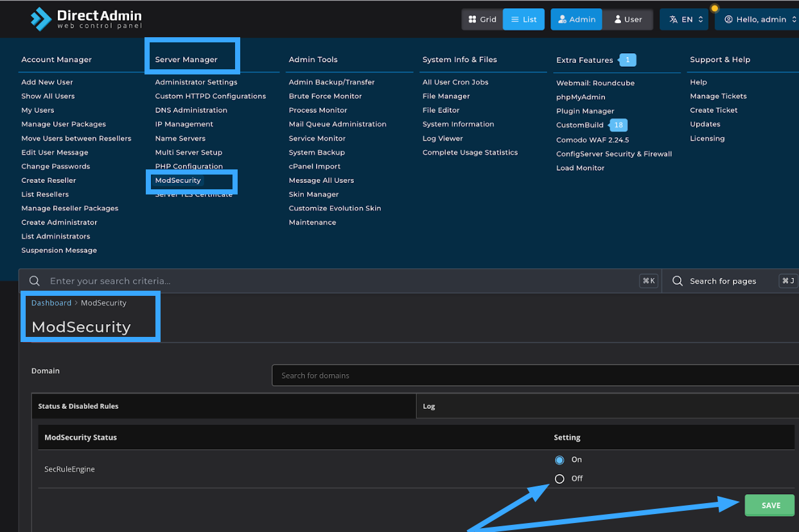Viewport: 799px width, 532px height.
Task: Open ConfigServer Security & Firewall
Action: (613, 154)
